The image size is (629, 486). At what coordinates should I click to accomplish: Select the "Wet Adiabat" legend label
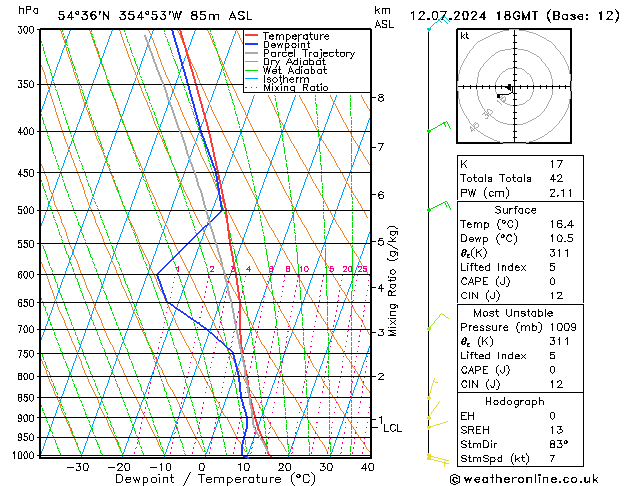[x=295, y=71]
